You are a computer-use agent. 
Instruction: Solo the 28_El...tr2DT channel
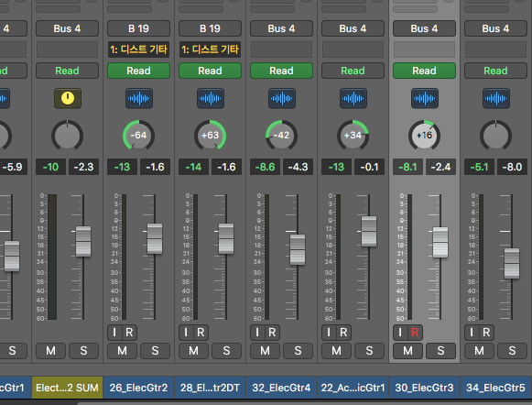click(227, 351)
